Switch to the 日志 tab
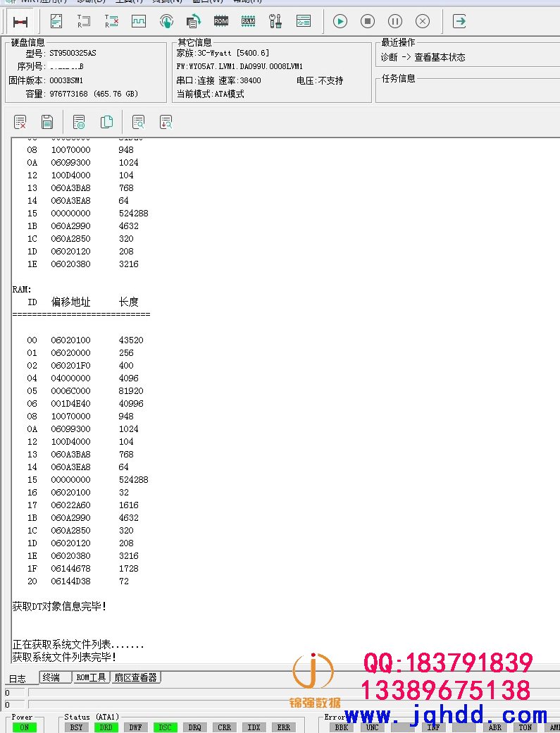 (18, 678)
